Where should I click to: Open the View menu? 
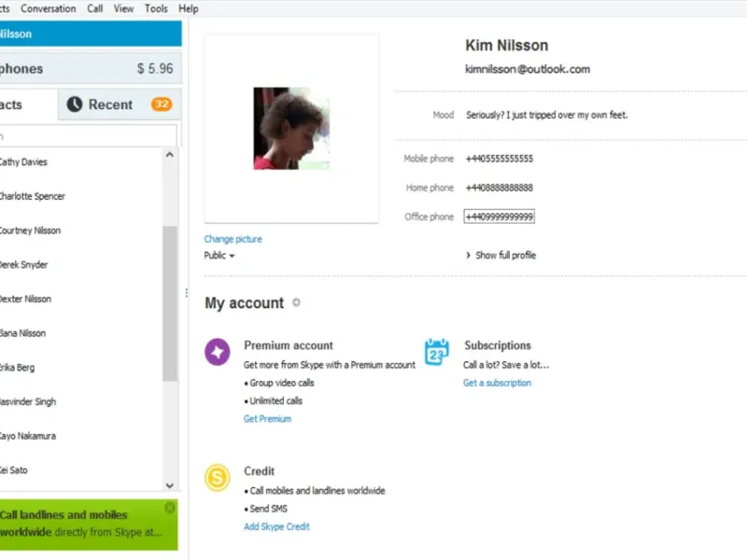(x=123, y=8)
